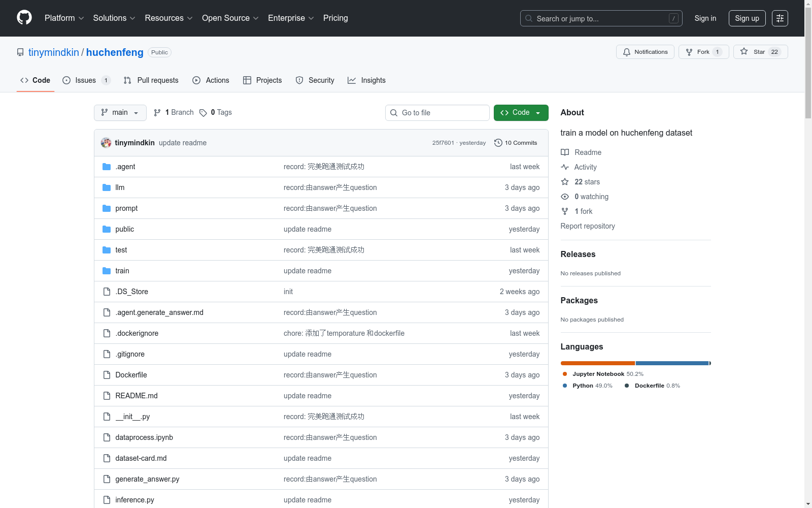Open the Releases heading link
Screen dimensions: 812x508
pos(578,254)
